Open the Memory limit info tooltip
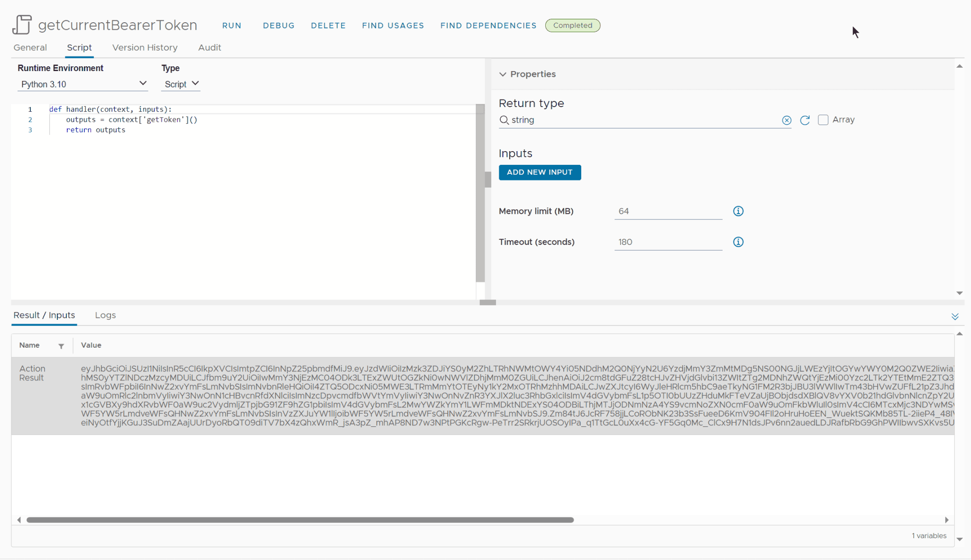 (738, 211)
